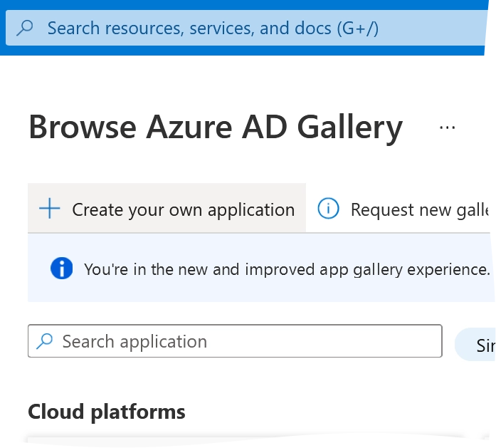Click the info icon beside Request new gallery app
Viewport: 496px width, 448px height.
point(328,208)
